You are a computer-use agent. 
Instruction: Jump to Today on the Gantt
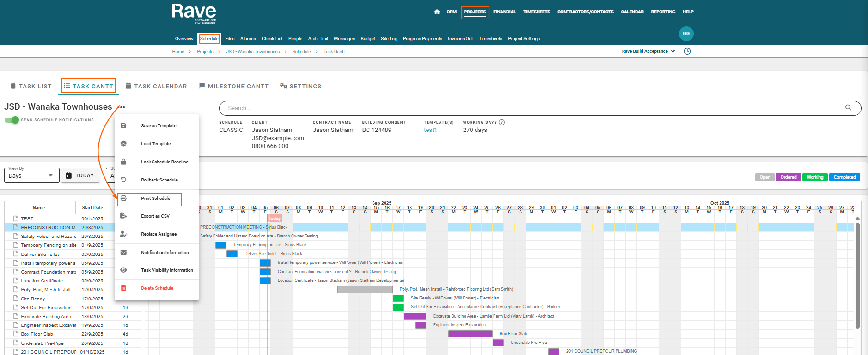(80, 175)
